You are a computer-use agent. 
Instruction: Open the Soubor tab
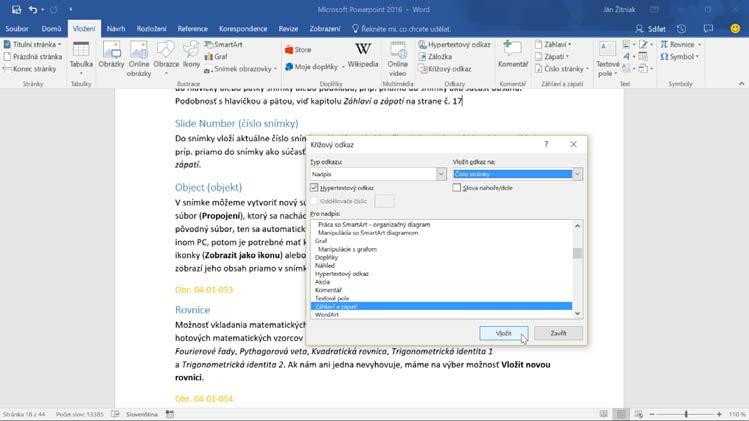pos(17,29)
